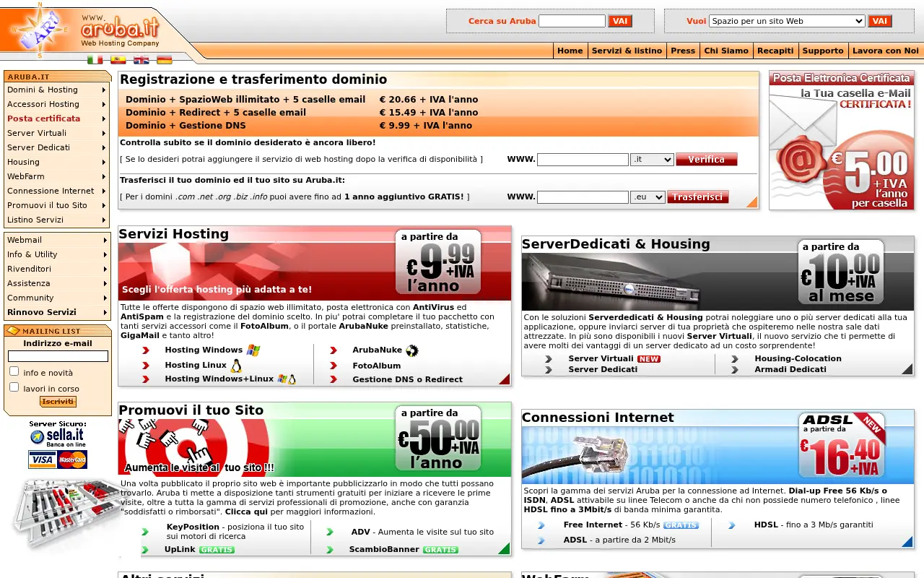Choose the British flag for English
The image size is (924, 578).
pyautogui.click(x=141, y=60)
